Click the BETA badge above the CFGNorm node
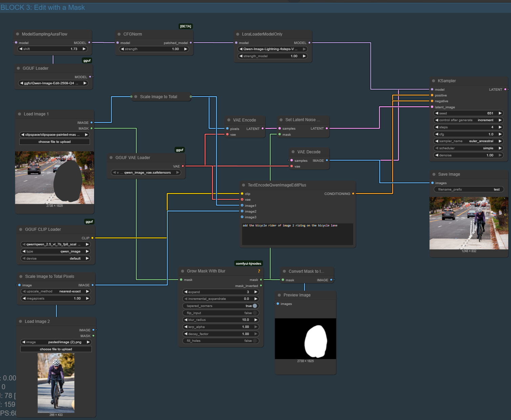Viewport: 511px width, 420px height. tap(186, 26)
